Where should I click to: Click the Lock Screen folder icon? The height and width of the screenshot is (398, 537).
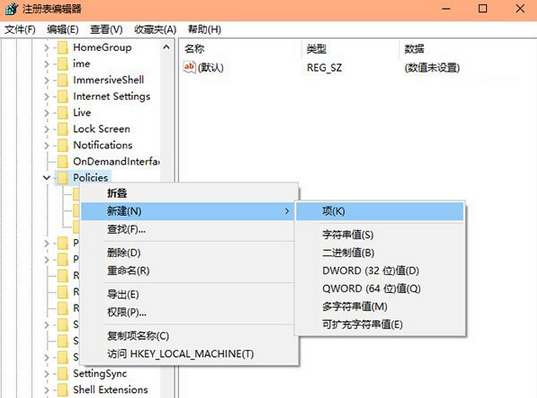coord(62,129)
